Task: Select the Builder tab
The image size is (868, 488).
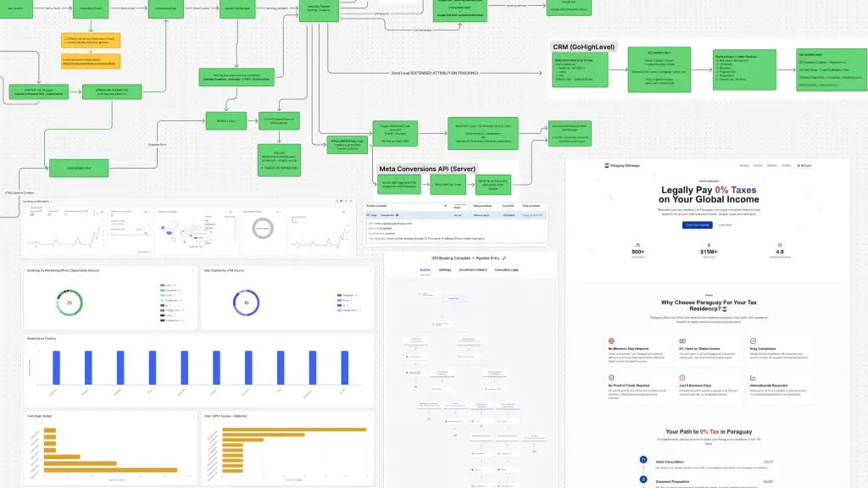Action: 426,270
